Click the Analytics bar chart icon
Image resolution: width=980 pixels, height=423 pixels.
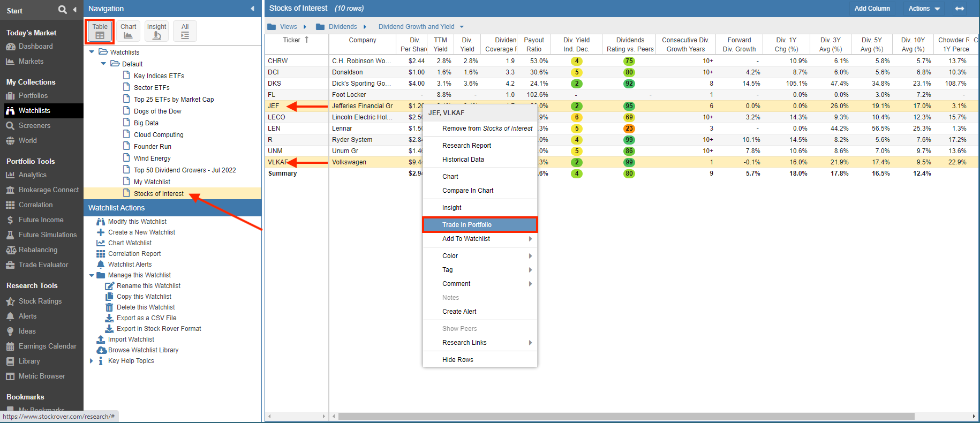(x=10, y=175)
